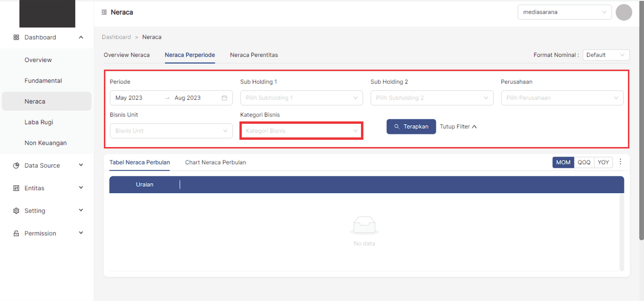
Task: Click the hamburger menu icon beside Neraca title
Action: pyautogui.click(x=104, y=12)
